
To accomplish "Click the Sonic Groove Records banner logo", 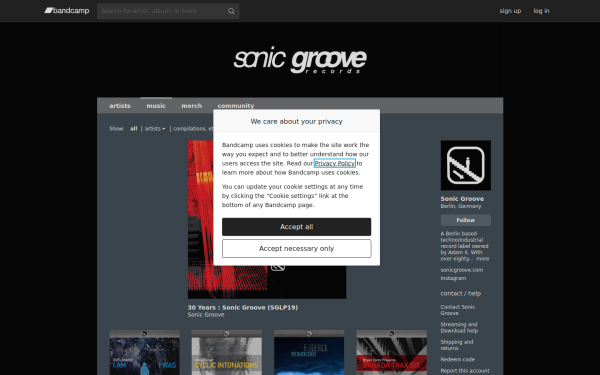I will coord(300,60).
